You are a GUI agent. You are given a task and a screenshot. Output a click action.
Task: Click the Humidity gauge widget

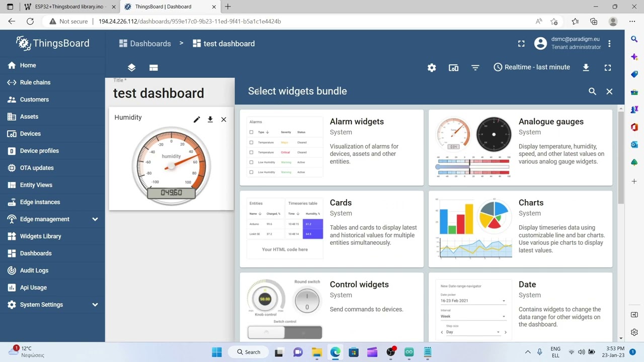(171, 166)
